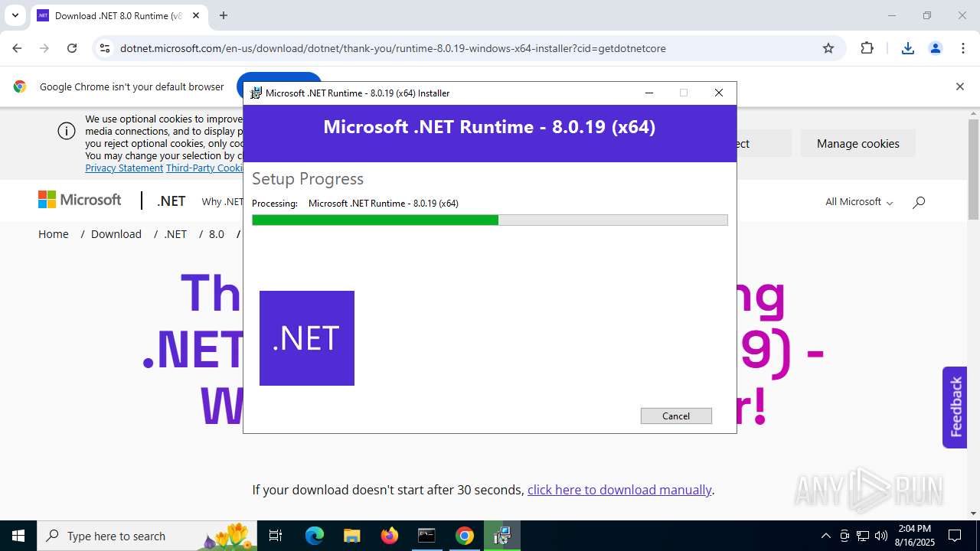Open Third-Party Cookies link

(204, 168)
